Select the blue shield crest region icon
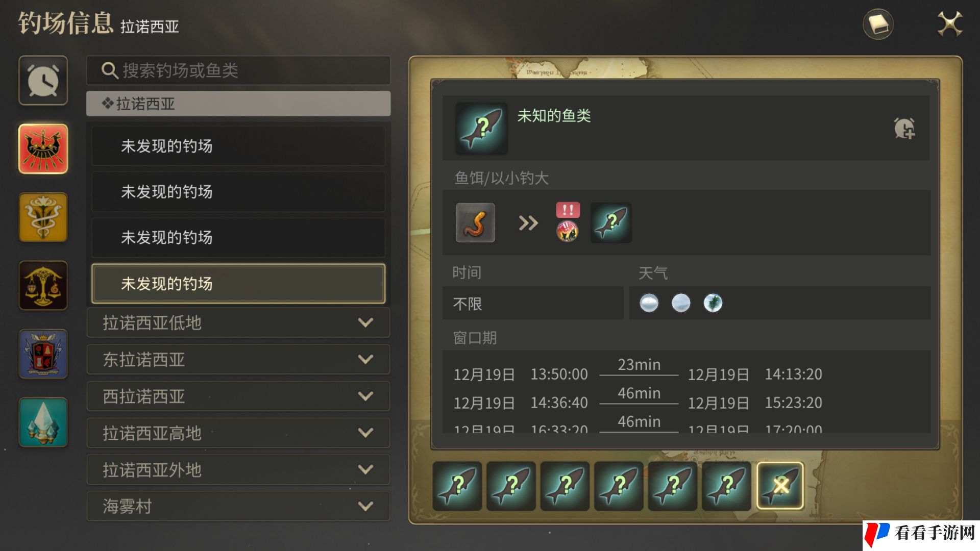The image size is (980, 551). point(43,354)
